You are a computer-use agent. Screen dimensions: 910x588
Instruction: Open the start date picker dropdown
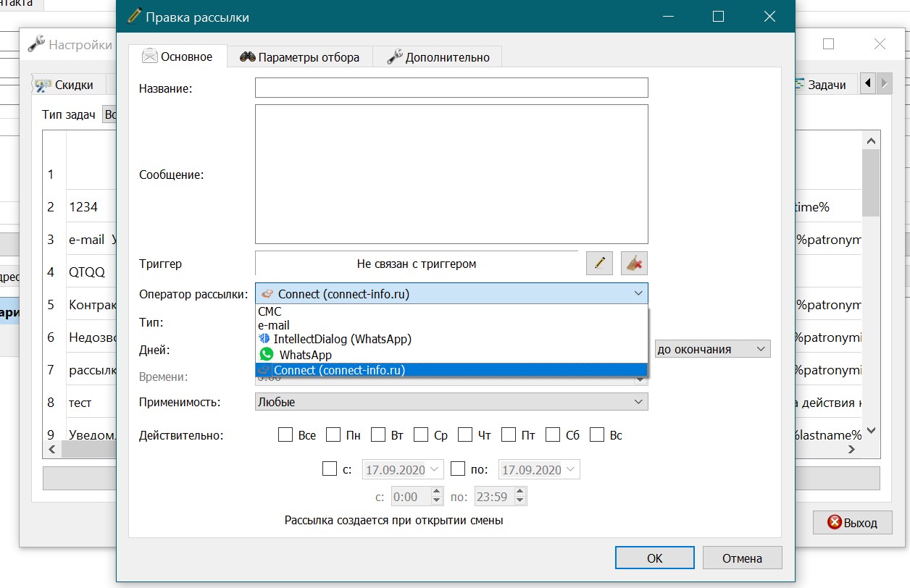(434, 469)
